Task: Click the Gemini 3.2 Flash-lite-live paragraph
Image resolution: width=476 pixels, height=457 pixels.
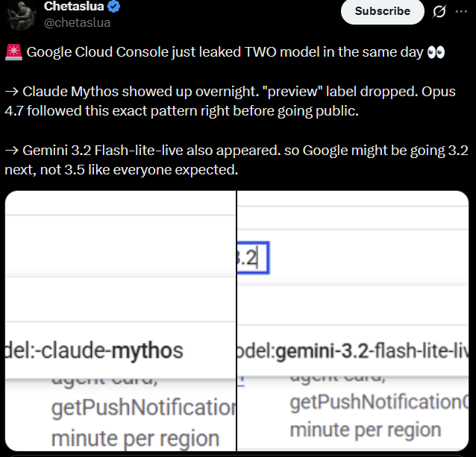Action: tap(237, 160)
